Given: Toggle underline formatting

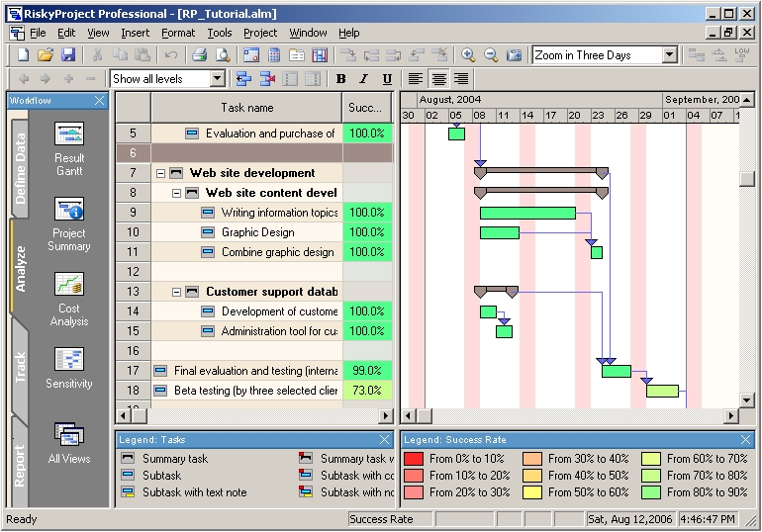Looking at the screenshot, I should coord(386,79).
